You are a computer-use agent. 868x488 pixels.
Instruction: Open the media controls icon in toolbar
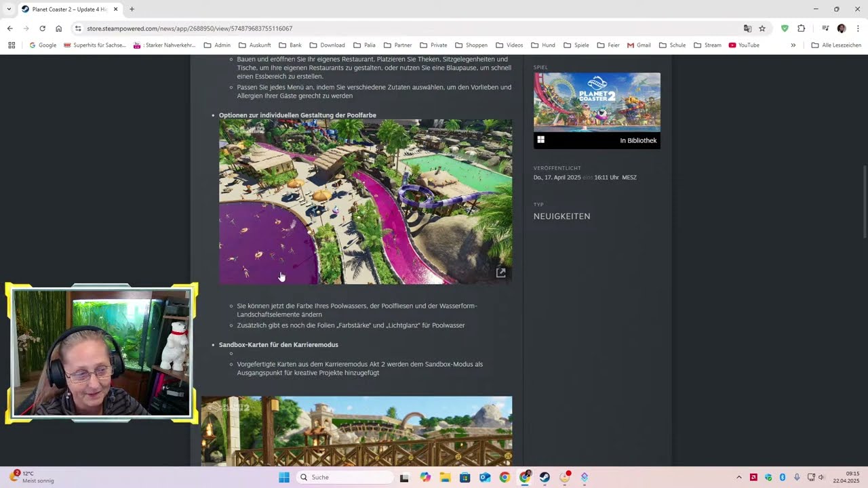825,28
